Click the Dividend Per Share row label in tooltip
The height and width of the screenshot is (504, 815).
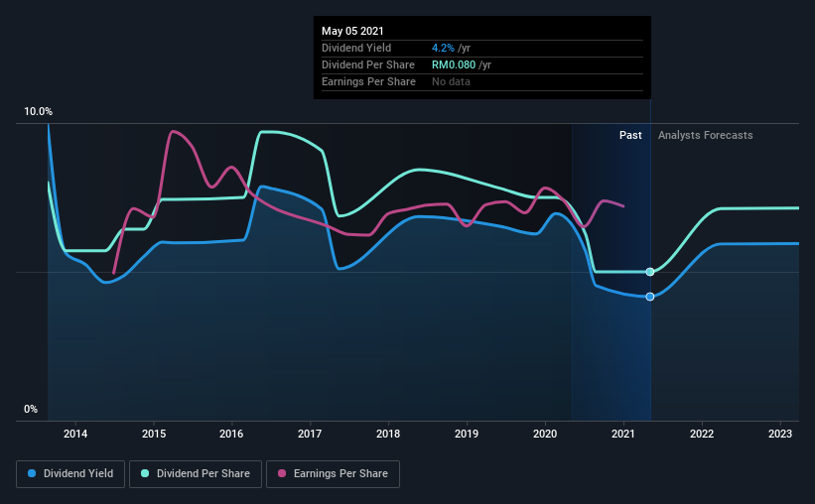[x=368, y=64]
